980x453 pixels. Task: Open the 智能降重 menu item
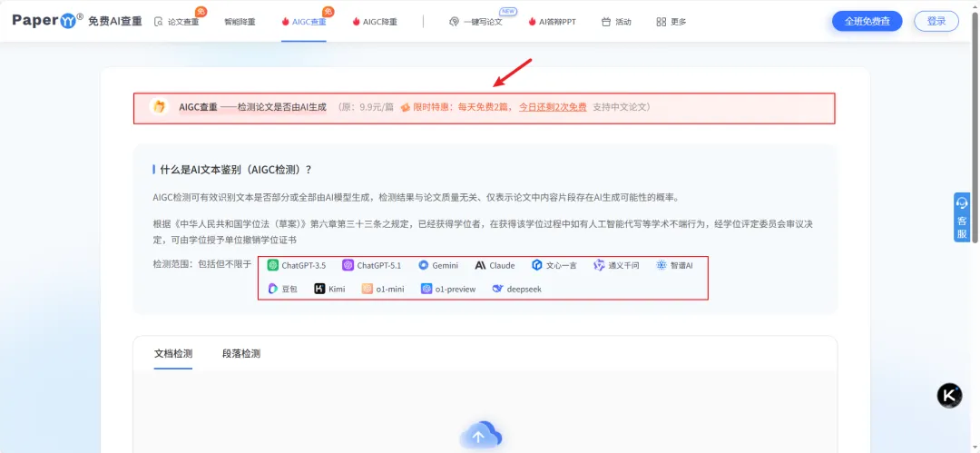point(240,21)
